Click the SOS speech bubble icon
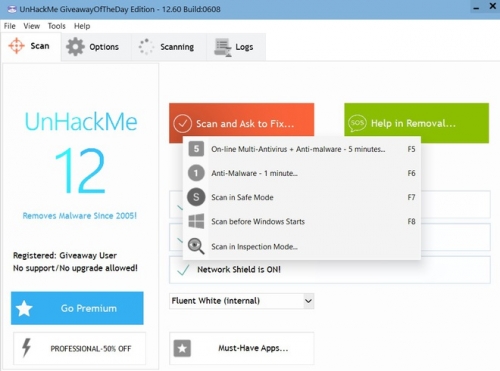500x371 pixels. click(x=357, y=123)
